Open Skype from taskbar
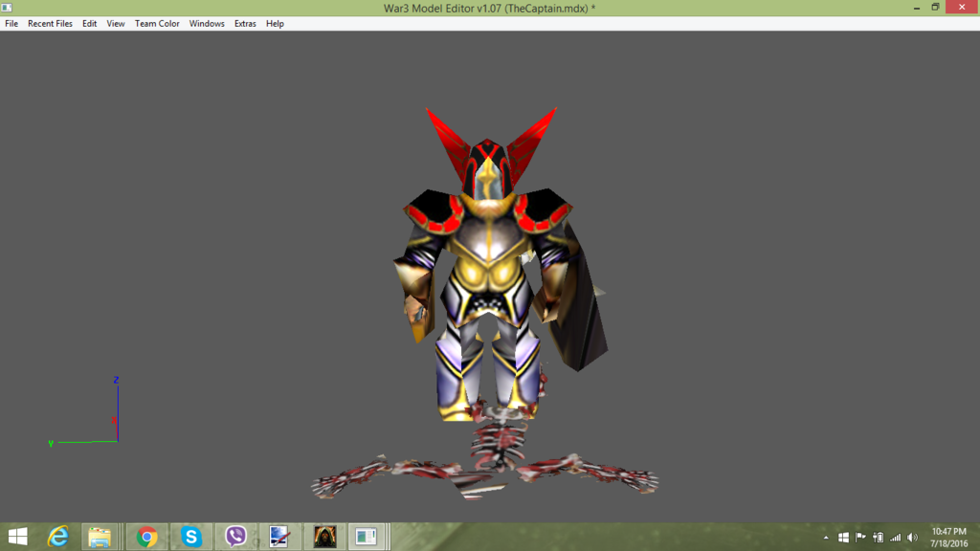The width and height of the screenshot is (980, 551). coord(191,537)
